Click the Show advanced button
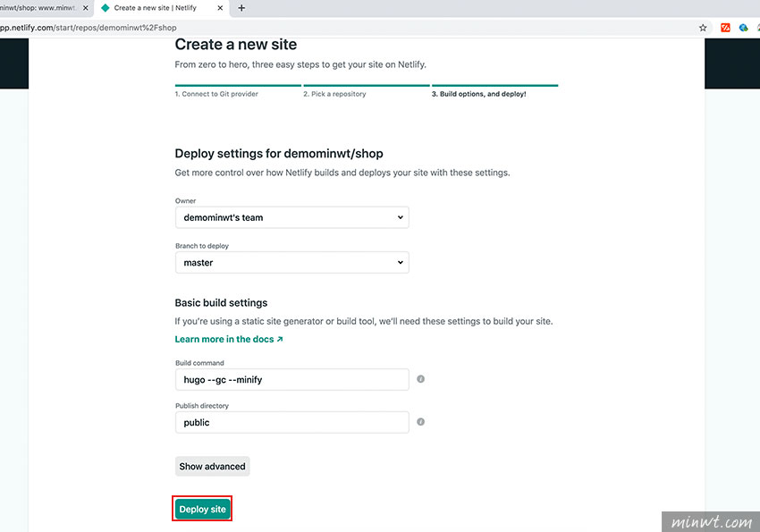Image resolution: width=760 pixels, height=532 pixels. [212, 466]
